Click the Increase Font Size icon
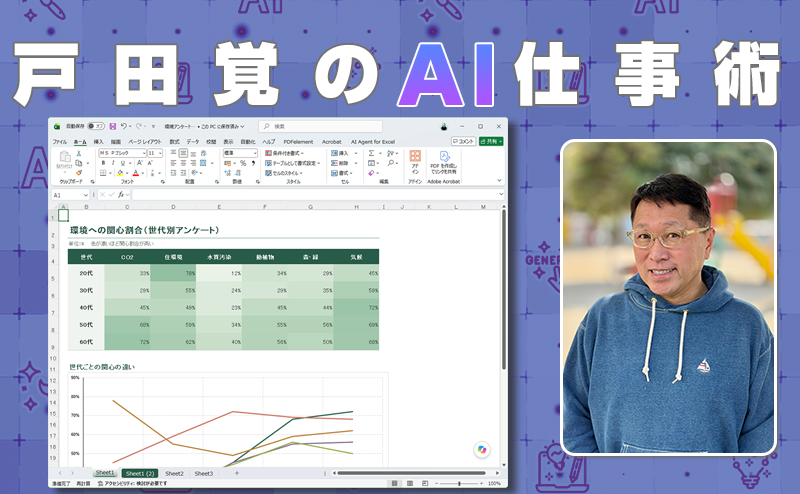Screen dimensions: 800x494 (x=139, y=163)
